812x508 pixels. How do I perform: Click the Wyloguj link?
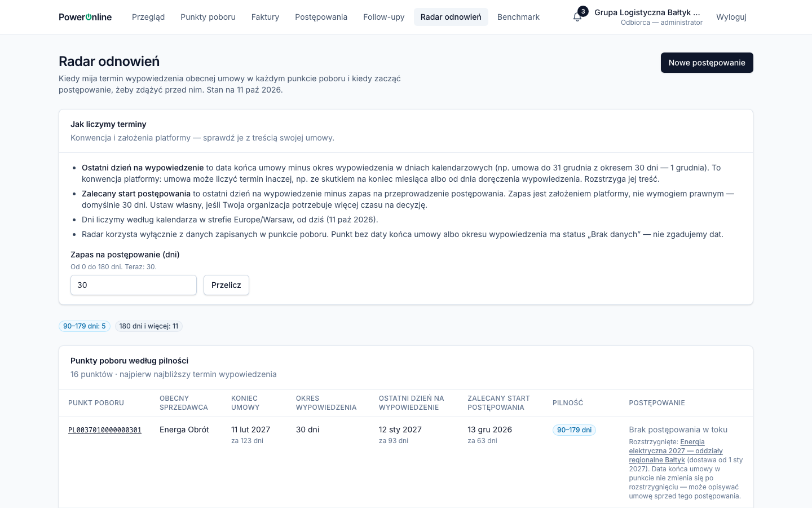[731, 17]
